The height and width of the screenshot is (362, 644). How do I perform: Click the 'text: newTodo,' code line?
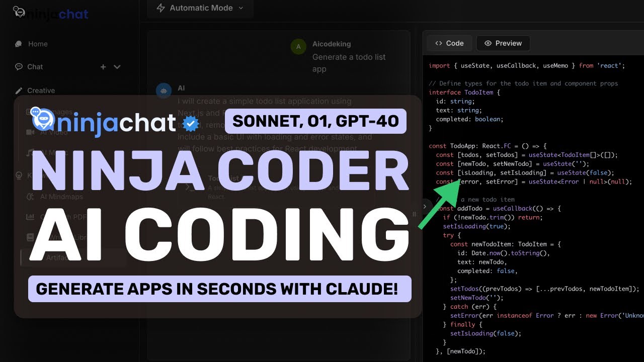click(x=482, y=262)
